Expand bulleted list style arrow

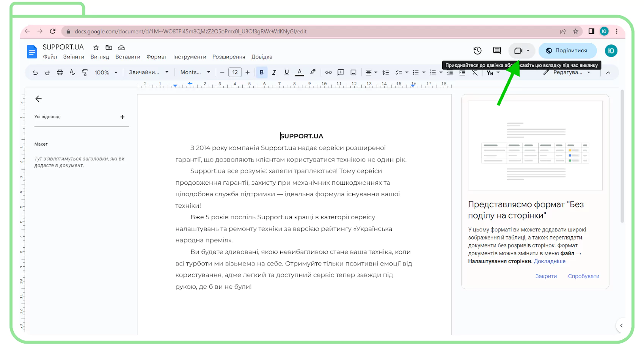coord(424,72)
